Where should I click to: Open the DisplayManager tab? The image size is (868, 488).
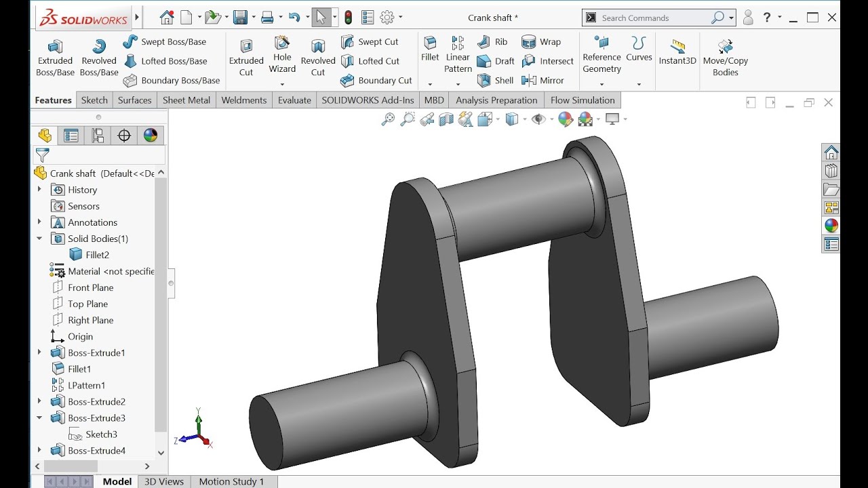pos(151,136)
